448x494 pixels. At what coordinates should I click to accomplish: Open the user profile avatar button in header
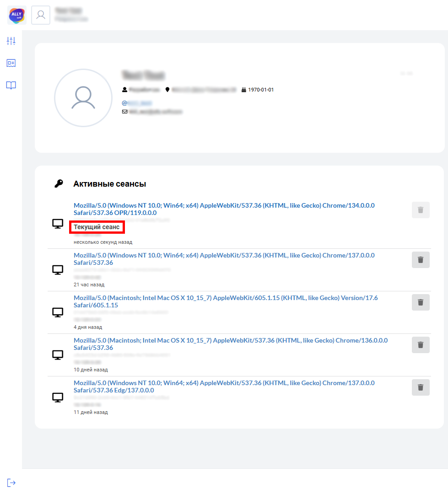41,15
